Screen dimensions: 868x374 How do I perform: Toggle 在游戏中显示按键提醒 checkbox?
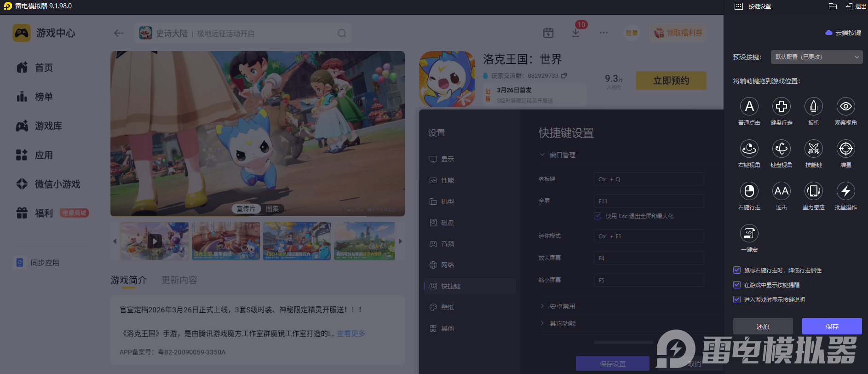pos(737,285)
